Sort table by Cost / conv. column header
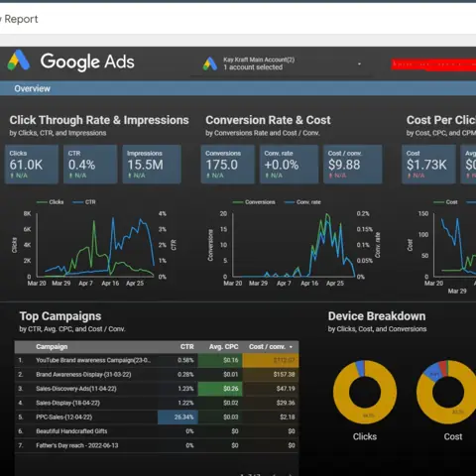This screenshot has height=476, width=476. tap(267, 347)
